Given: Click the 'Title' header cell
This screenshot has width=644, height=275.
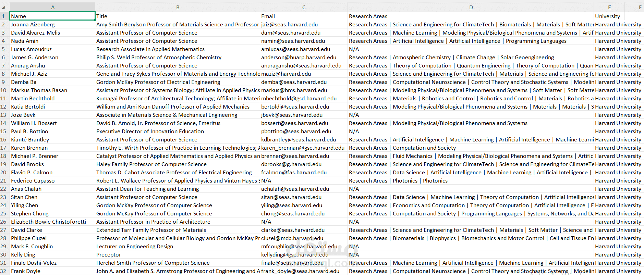Looking at the screenshot, I should [x=178, y=16].
